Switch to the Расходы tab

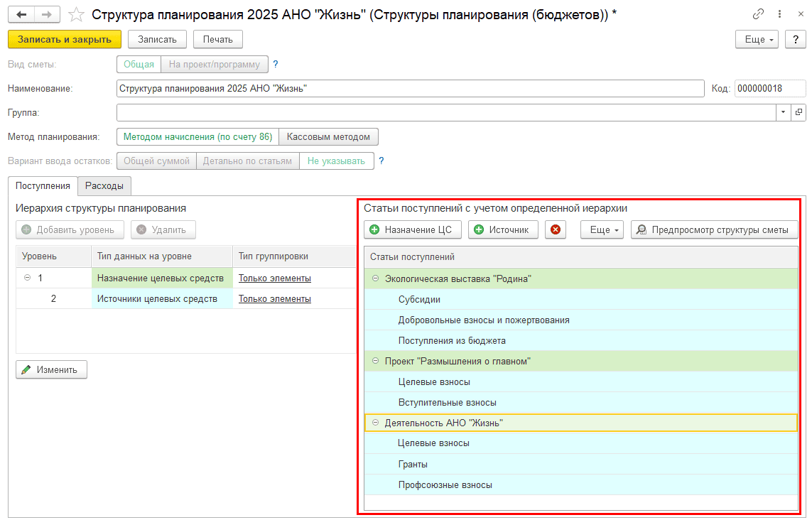pos(104,186)
